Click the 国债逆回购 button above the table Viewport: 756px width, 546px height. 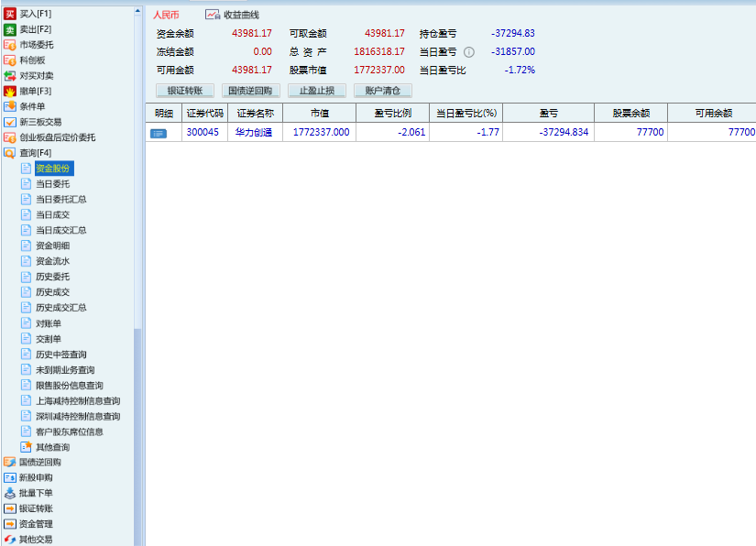coord(251,91)
